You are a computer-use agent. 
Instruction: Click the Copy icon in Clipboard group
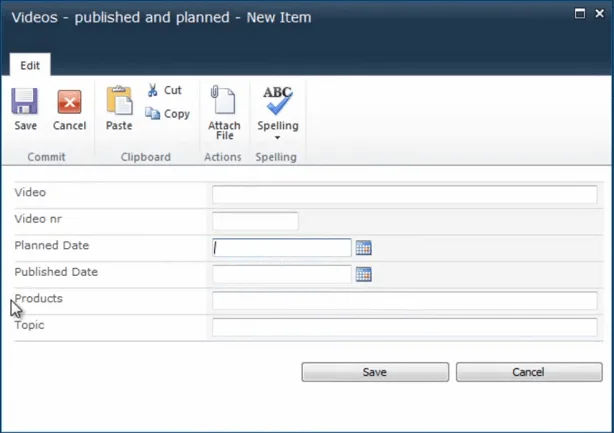click(153, 114)
